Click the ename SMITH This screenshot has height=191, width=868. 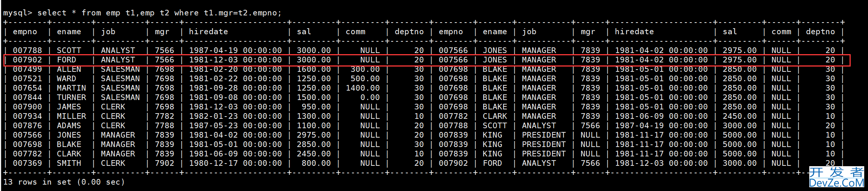(x=69, y=163)
